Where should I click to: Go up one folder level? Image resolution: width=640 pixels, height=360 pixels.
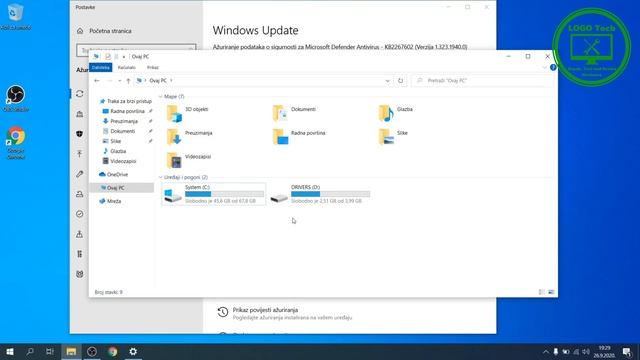pyautogui.click(x=128, y=81)
